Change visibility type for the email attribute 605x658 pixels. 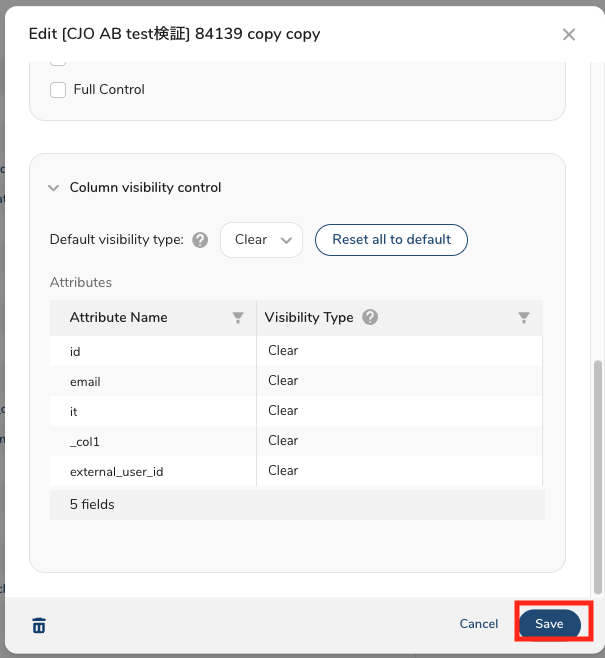coord(398,381)
